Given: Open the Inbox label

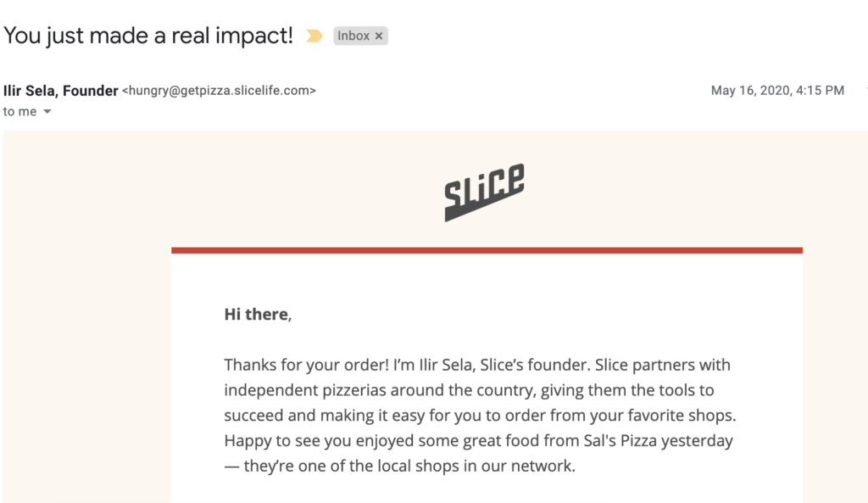Looking at the screenshot, I should (353, 36).
